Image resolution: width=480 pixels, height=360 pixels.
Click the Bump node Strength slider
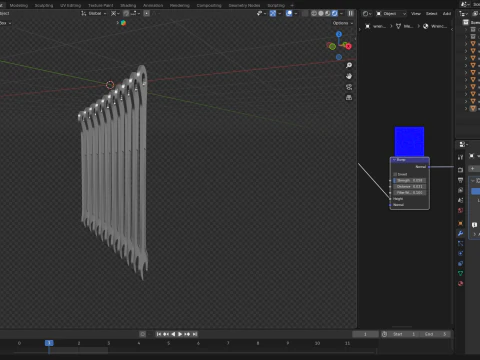point(409,180)
